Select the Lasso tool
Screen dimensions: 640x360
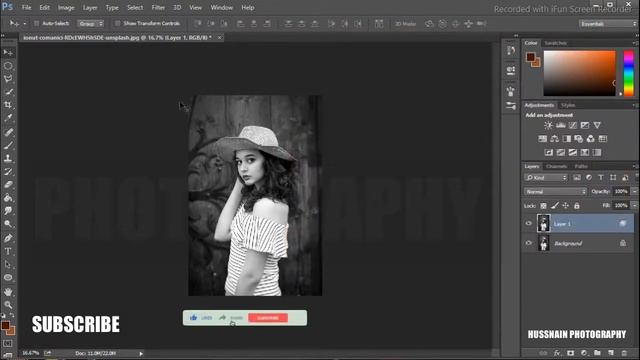pos(8,79)
